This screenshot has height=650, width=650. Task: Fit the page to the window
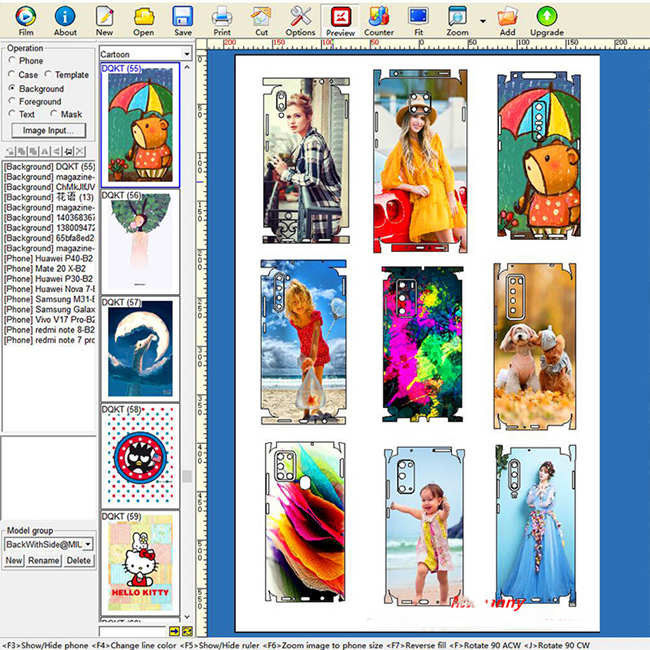[418, 19]
